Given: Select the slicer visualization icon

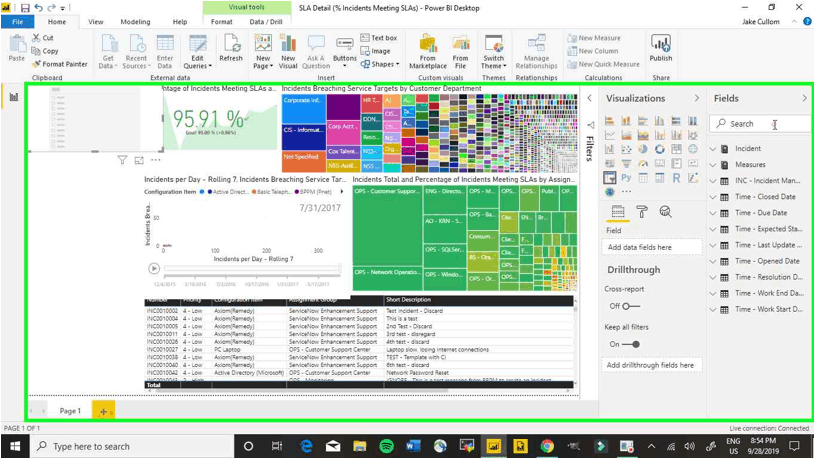Looking at the screenshot, I should [x=610, y=178].
